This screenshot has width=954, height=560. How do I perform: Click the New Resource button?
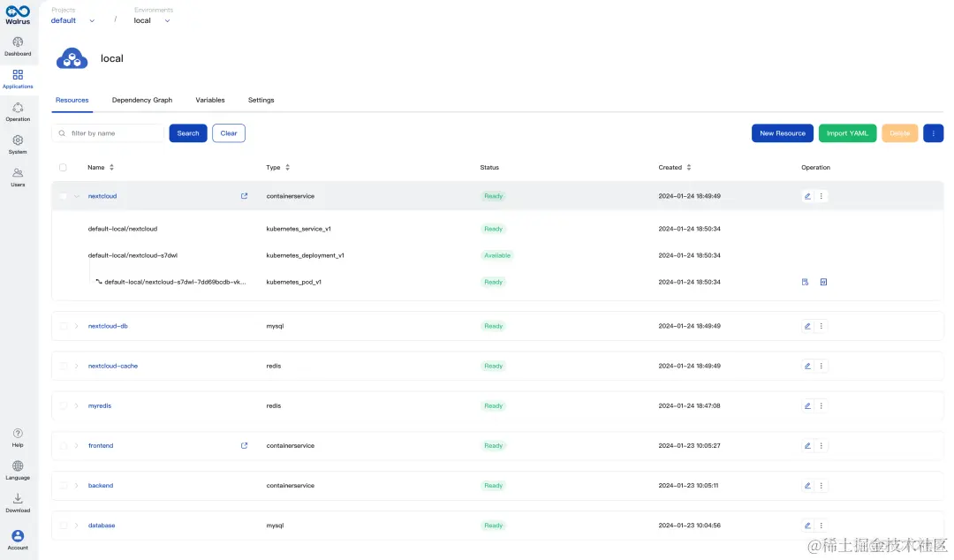(783, 133)
